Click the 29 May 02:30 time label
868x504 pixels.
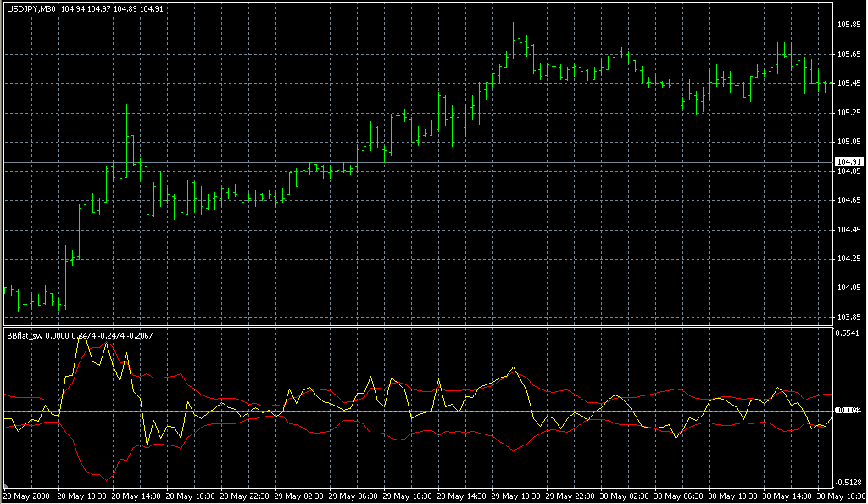coord(298,496)
